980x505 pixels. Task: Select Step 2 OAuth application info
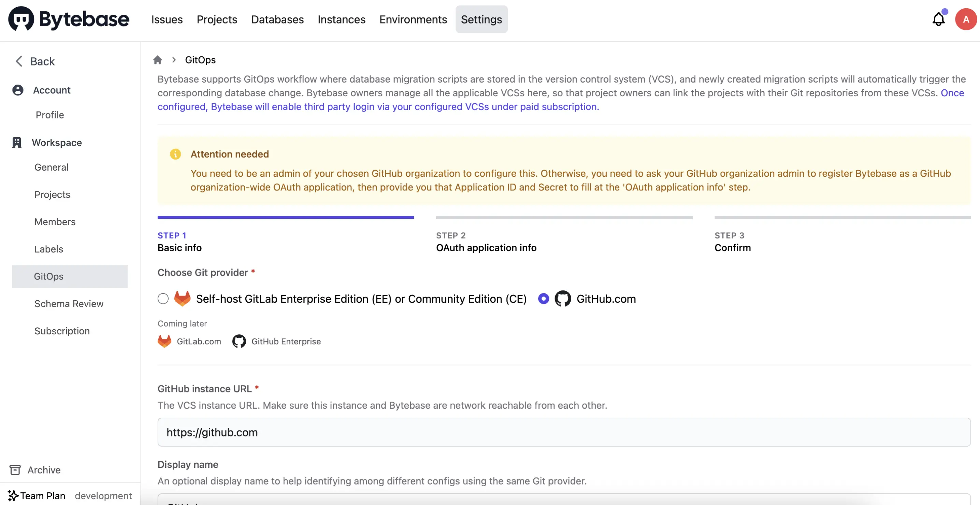564,235
